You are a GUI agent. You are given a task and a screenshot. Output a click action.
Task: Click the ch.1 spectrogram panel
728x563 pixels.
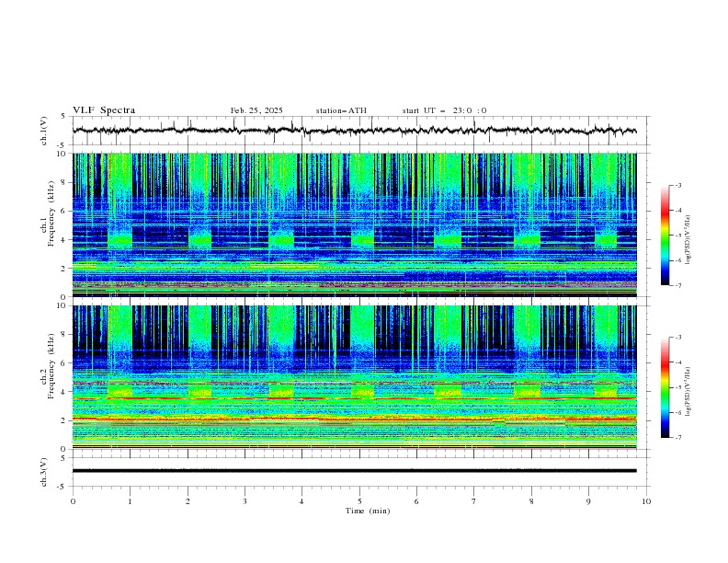pos(354,224)
